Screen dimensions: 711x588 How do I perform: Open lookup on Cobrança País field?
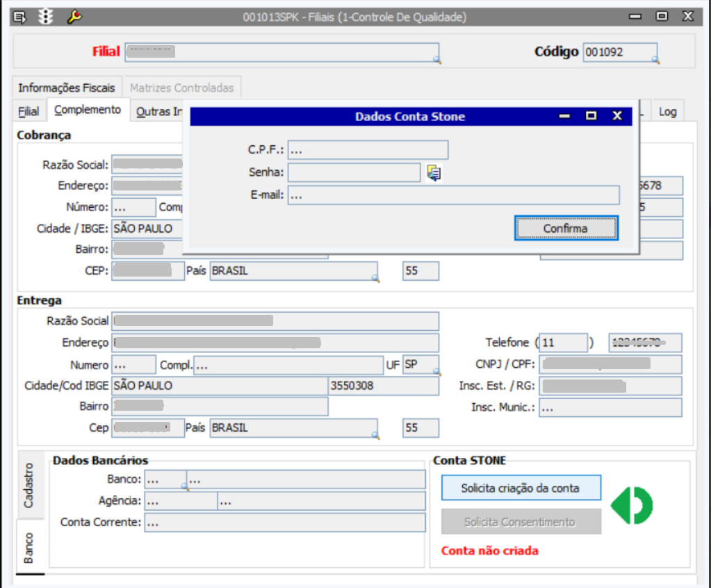(375, 278)
